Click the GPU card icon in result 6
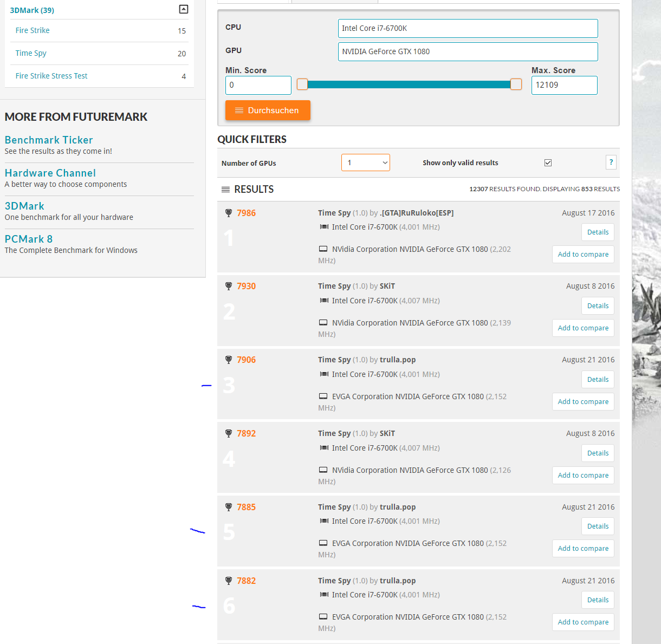Image resolution: width=661 pixels, height=644 pixels. click(323, 617)
